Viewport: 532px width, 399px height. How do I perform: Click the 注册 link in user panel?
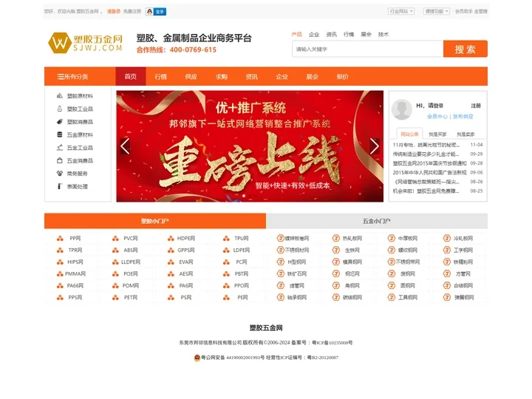(476, 106)
